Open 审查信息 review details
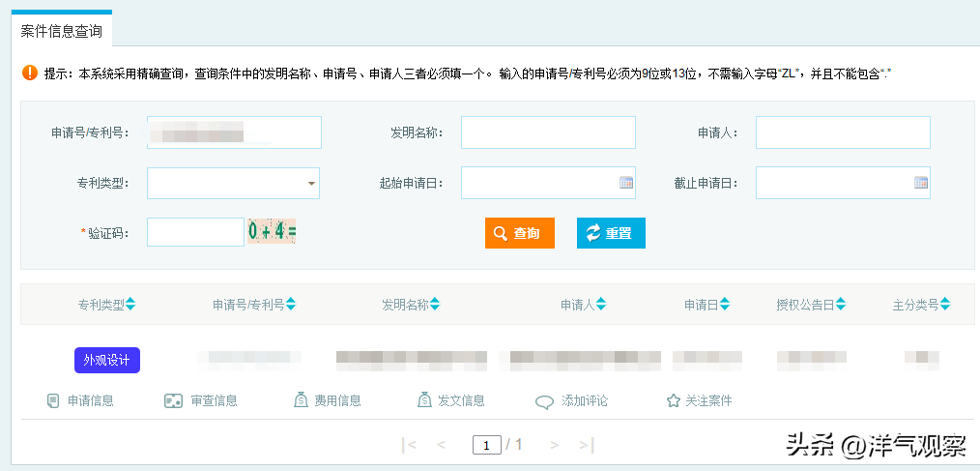Image resolution: width=980 pixels, height=471 pixels. [201, 400]
